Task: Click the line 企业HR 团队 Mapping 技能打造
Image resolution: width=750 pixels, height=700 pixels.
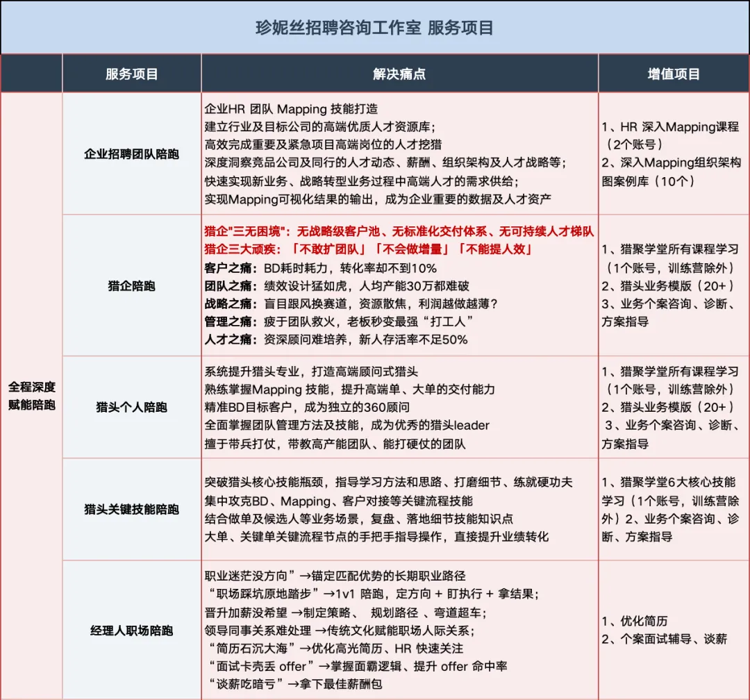Action: click(x=291, y=109)
